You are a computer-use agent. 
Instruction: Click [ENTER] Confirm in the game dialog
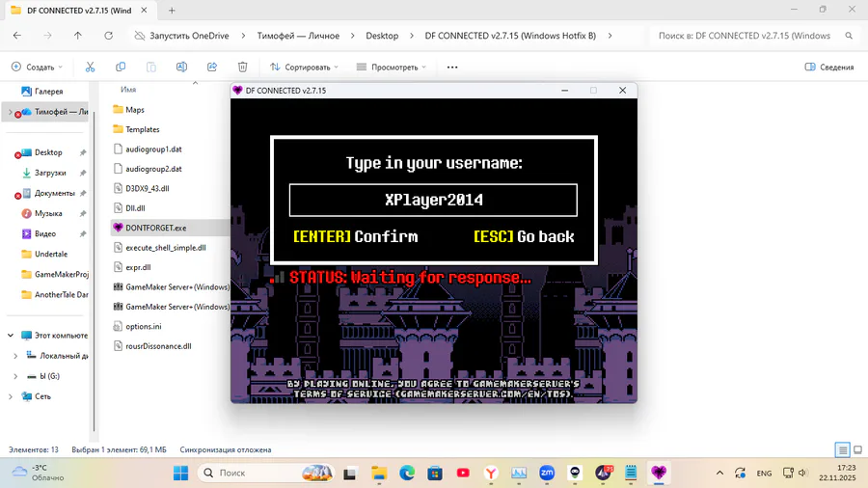coord(355,237)
